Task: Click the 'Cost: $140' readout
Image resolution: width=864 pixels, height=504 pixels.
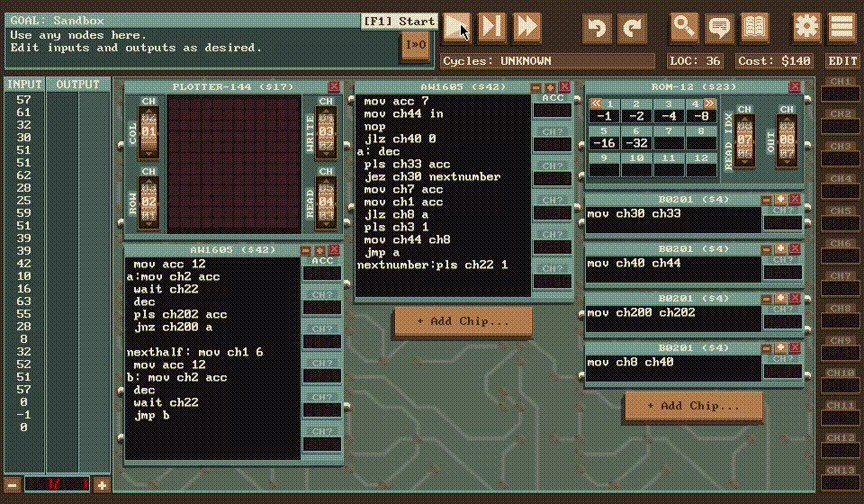Action: 774,61
